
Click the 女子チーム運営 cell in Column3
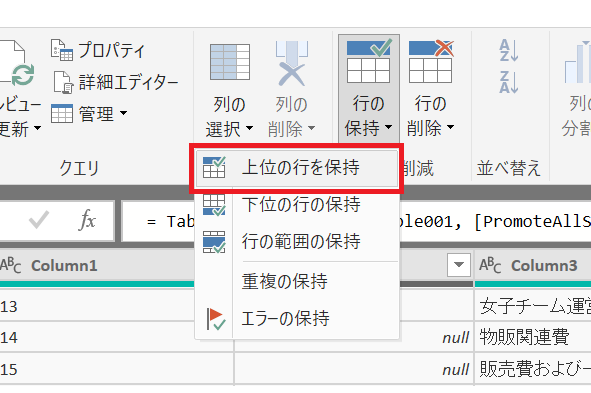click(533, 306)
